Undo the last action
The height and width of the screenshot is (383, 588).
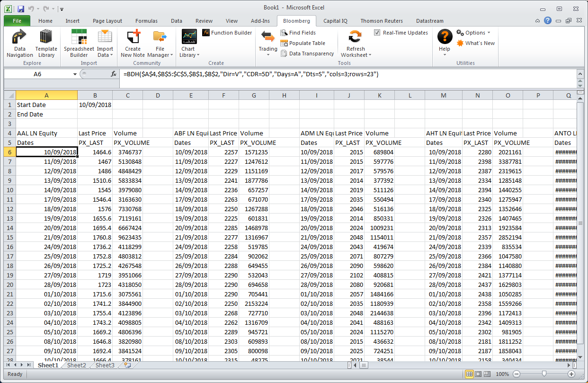point(31,9)
